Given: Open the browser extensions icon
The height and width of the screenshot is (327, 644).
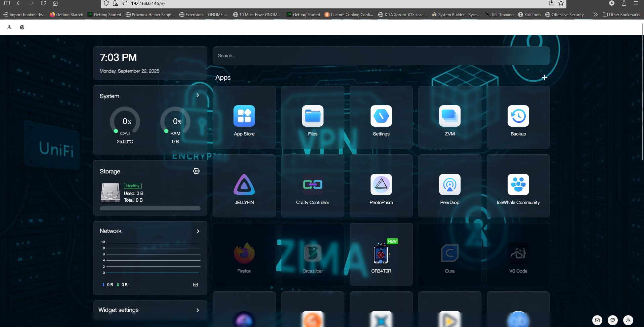Looking at the screenshot, I should pos(624,3).
